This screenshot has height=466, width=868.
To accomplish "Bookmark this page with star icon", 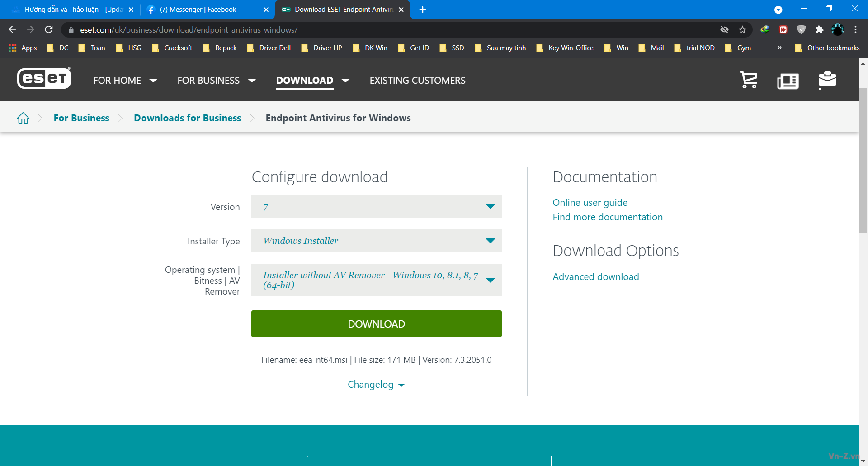I will coord(742,30).
